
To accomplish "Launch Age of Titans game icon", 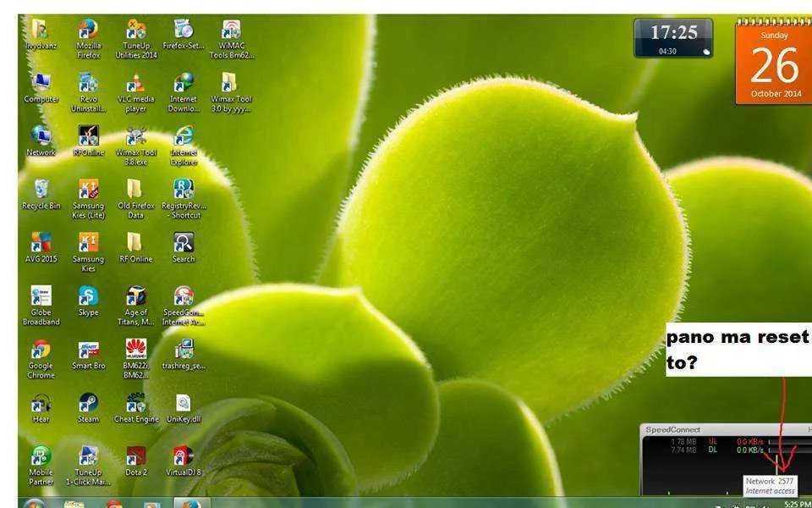I will (x=135, y=306).
